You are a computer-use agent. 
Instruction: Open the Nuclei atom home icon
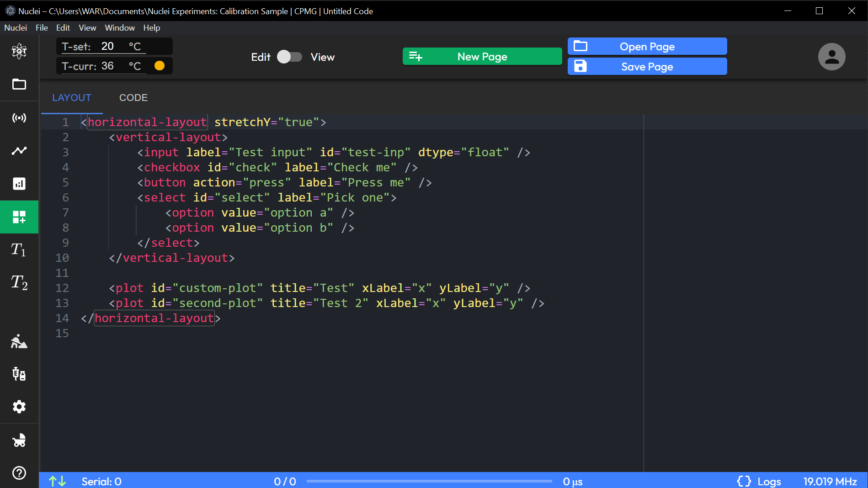click(19, 51)
